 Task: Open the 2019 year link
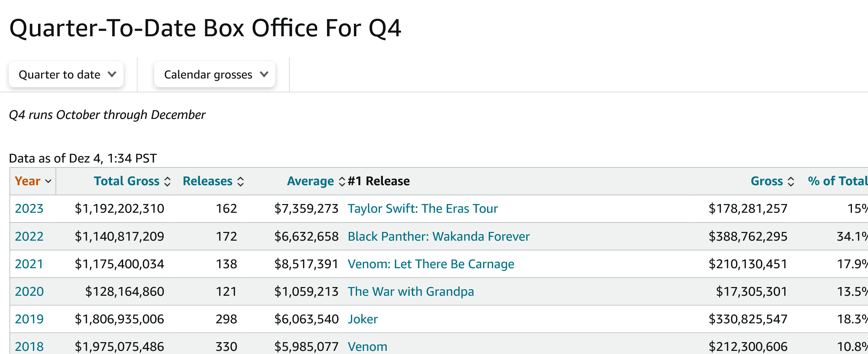pos(29,319)
